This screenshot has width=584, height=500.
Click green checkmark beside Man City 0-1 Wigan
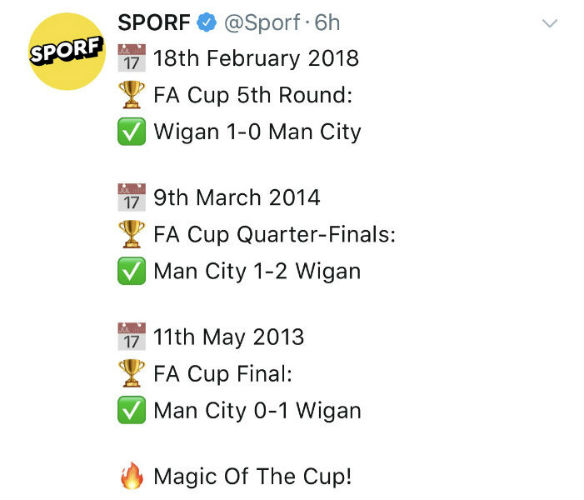[131, 410]
